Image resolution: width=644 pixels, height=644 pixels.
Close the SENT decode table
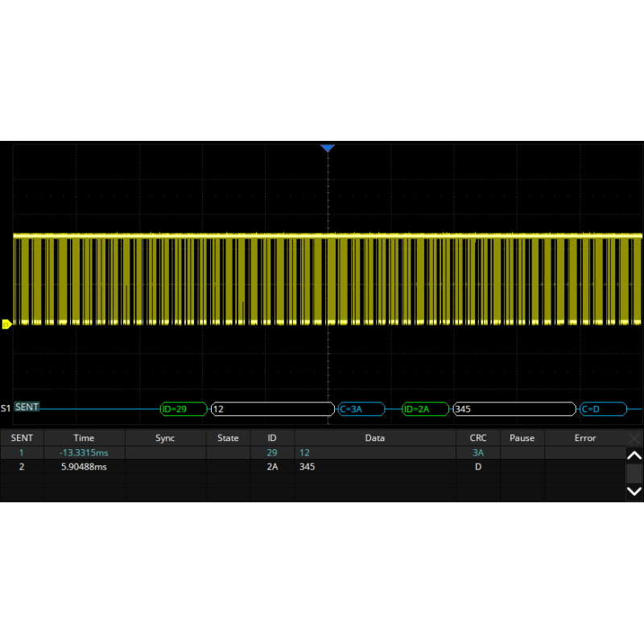[634, 438]
